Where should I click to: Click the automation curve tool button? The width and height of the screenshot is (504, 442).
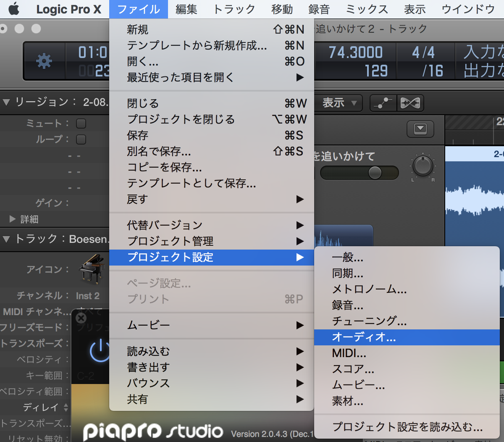point(383,103)
